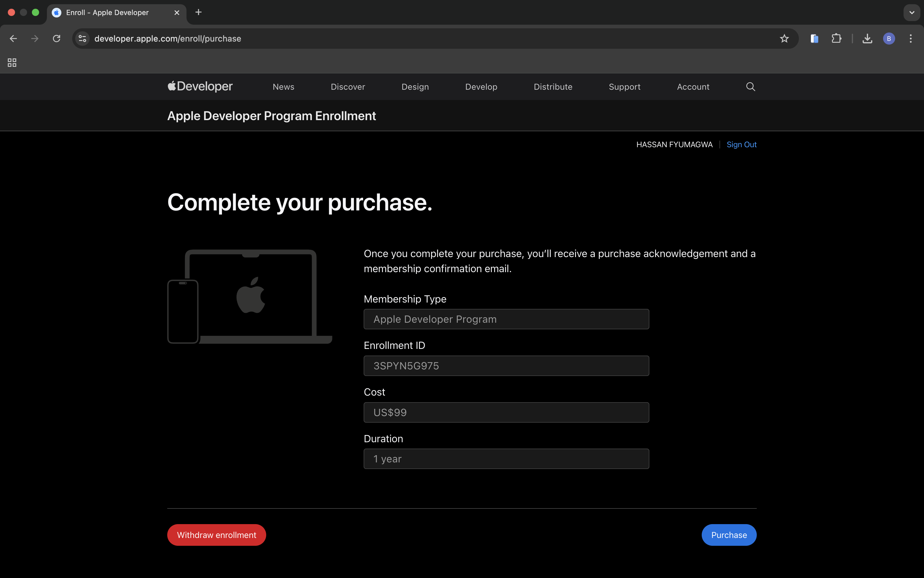Click the Duration field showing 1 year
The height and width of the screenshot is (578, 924).
pyautogui.click(x=506, y=459)
